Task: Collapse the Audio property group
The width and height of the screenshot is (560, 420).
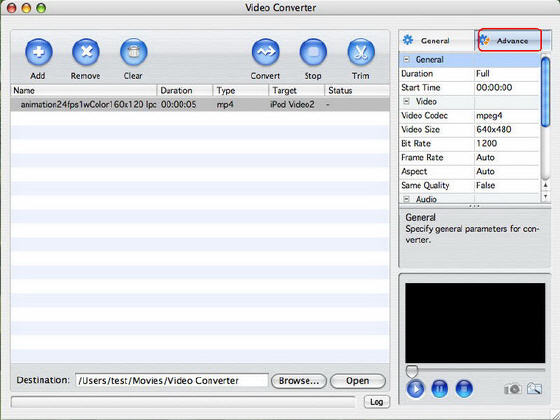Action: click(x=406, y=199)
